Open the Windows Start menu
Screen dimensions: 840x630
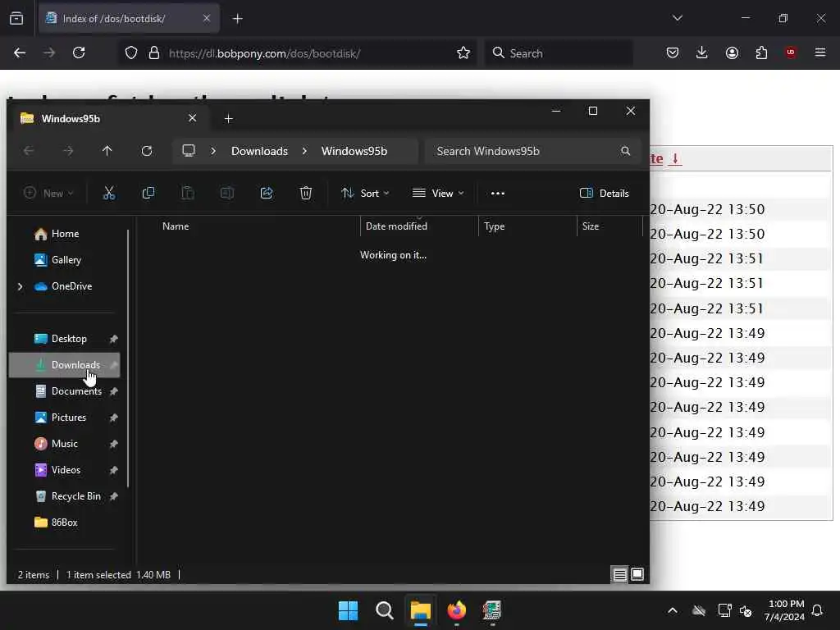click(x=348, y=610)
